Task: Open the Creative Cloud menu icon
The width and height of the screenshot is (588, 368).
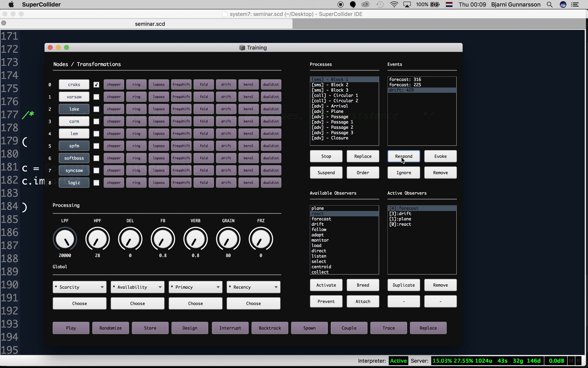Action: 366,4
